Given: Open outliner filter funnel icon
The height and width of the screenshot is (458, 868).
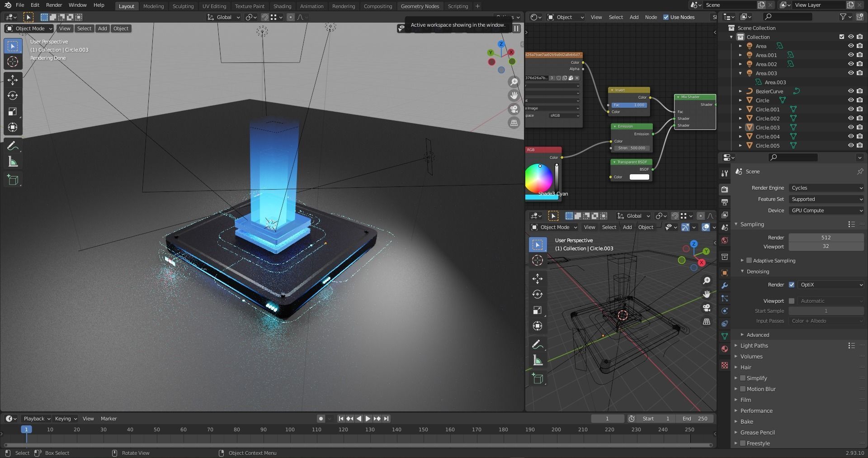Looking at the screenshot, I should pos(843,17).
